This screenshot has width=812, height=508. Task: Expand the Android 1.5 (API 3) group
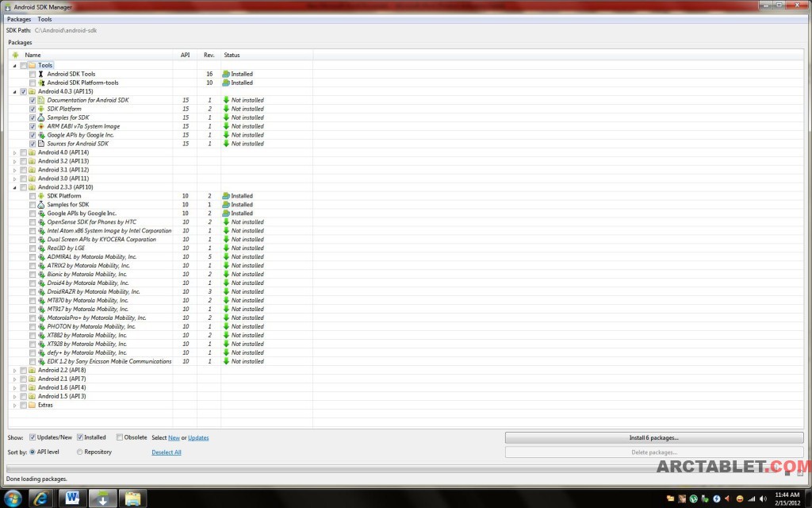[x=14, y=397]
